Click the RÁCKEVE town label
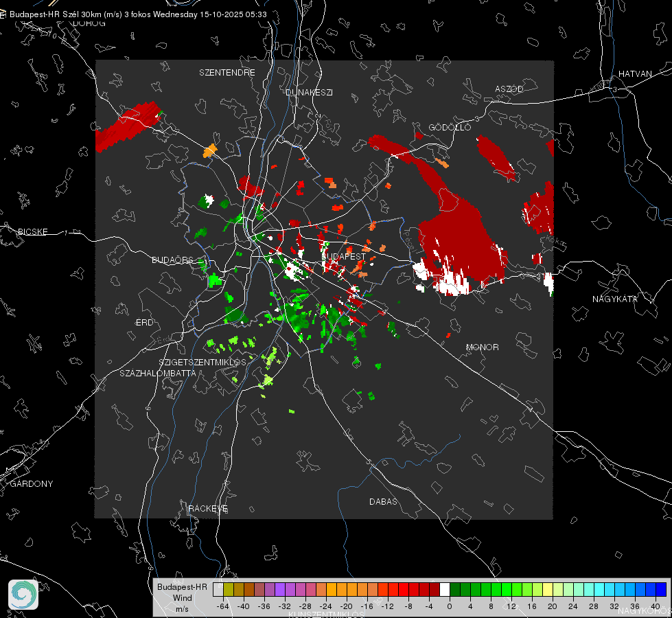The width and height of the screenshot is (672, 618). (208, 508)
